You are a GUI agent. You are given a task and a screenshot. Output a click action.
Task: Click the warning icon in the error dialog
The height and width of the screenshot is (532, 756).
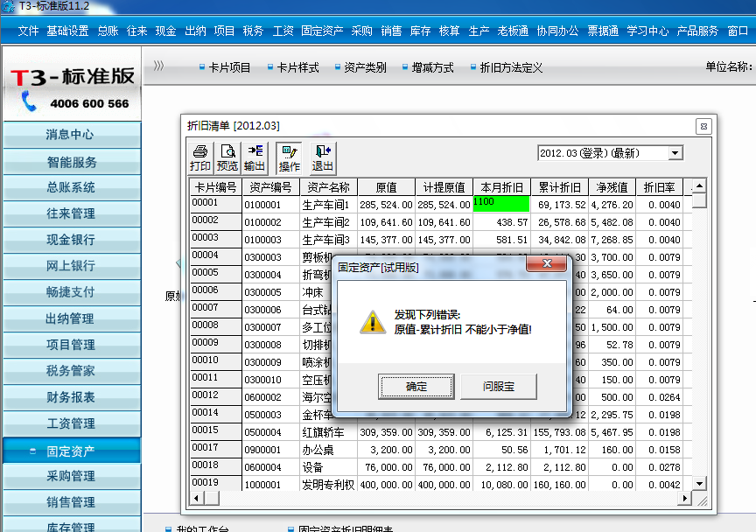click(373, 322)
